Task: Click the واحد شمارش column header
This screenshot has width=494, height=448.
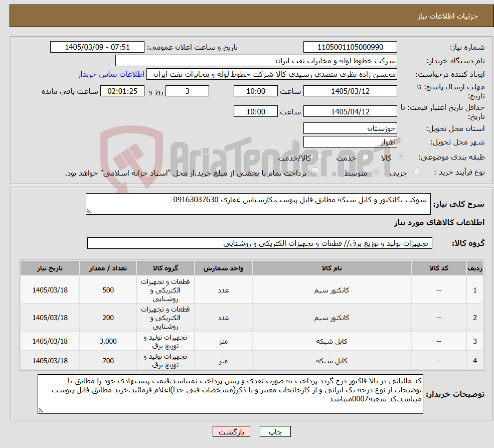Action: click(223, 268)
